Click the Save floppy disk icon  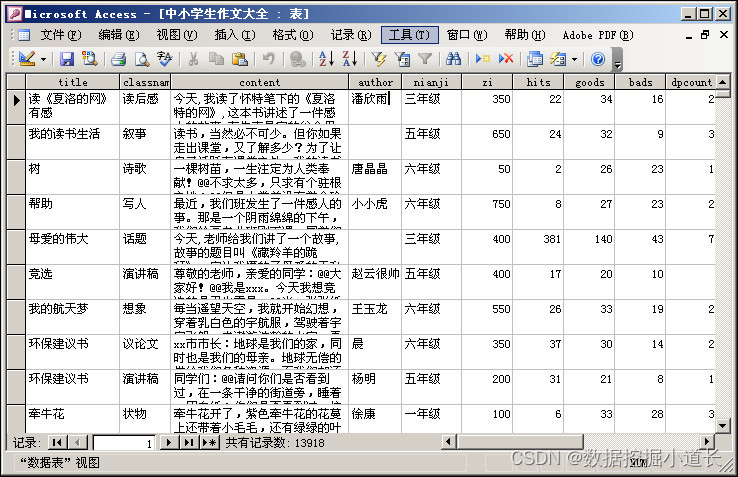click(x=66, y=59)
